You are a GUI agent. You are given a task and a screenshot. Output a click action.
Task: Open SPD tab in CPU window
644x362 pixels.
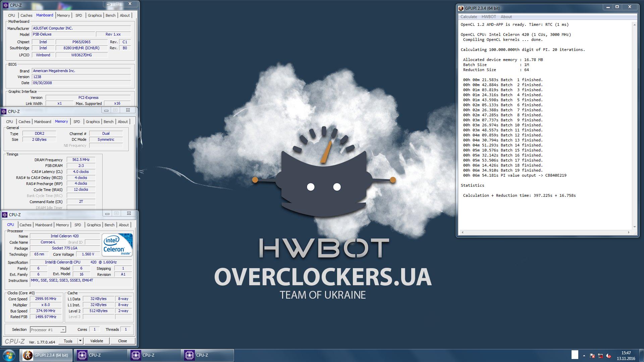[x=78, y=225]
